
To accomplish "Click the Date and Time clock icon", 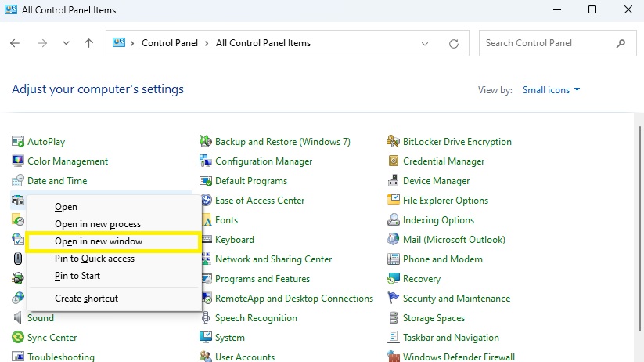I will pyautogui.click(x=18, y=180).
